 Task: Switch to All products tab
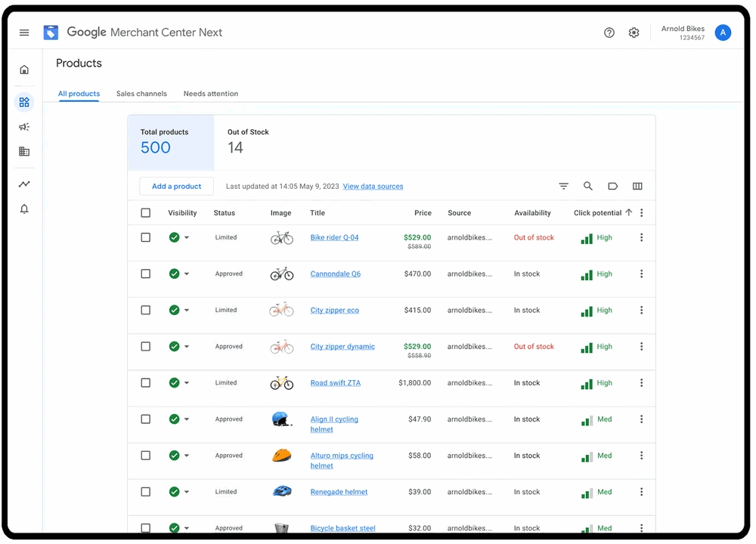click(79, 94)
